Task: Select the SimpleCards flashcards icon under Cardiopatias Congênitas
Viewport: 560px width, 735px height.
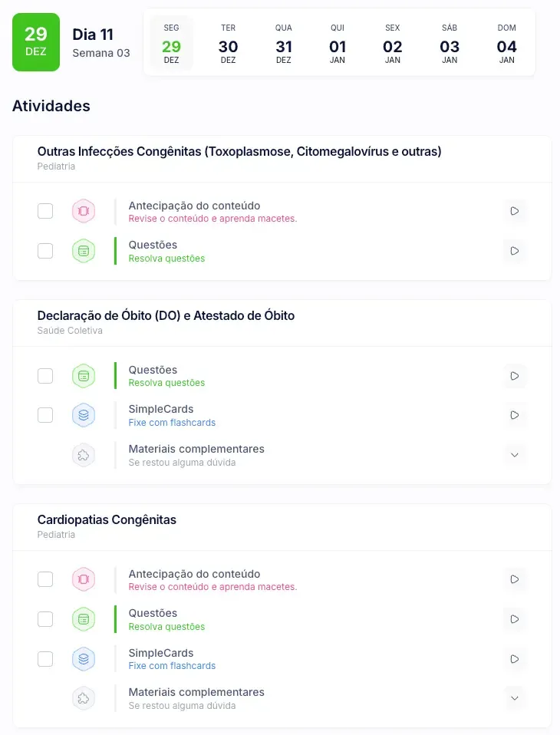Action: (84, 659)
